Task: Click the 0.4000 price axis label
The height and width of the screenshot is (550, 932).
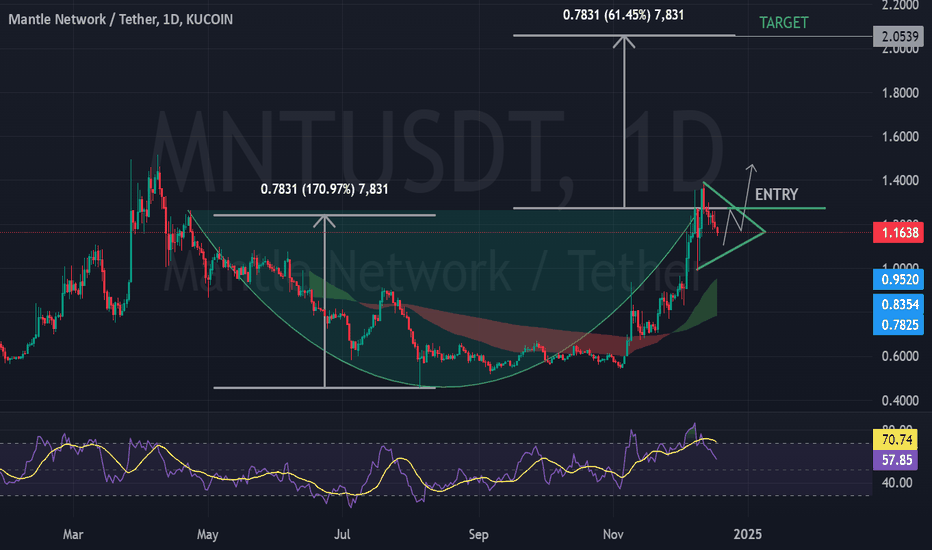Action: click(900, 401)
